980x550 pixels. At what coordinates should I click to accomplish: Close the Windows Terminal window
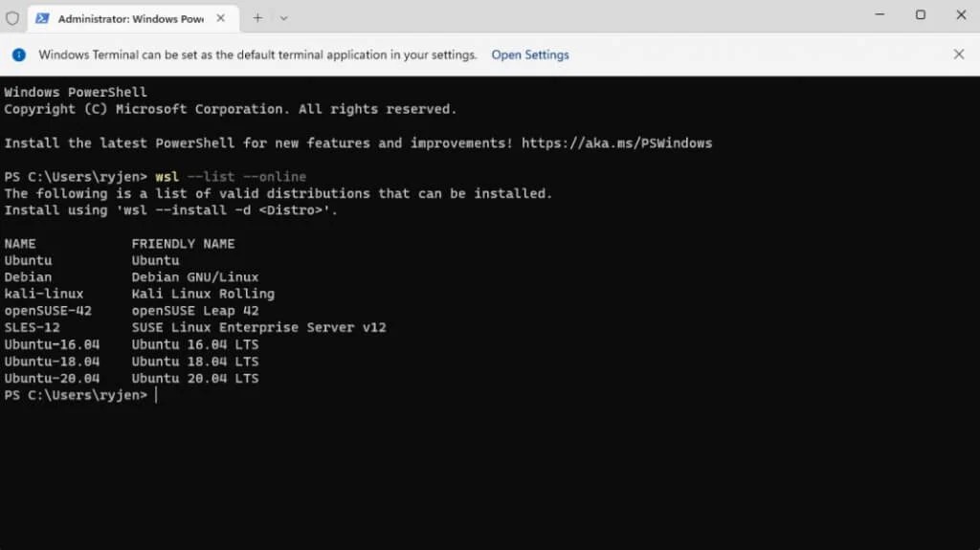pyautogui.click(x=961, y=14)
